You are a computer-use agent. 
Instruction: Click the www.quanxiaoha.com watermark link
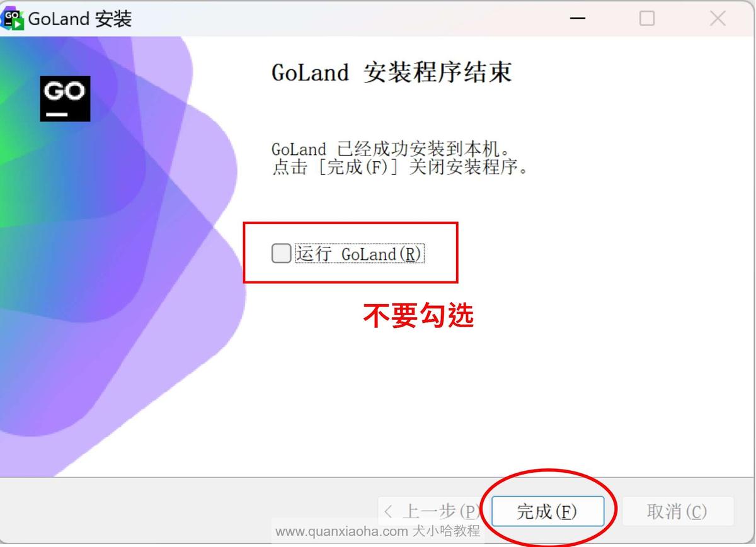[x=341, y=531]
